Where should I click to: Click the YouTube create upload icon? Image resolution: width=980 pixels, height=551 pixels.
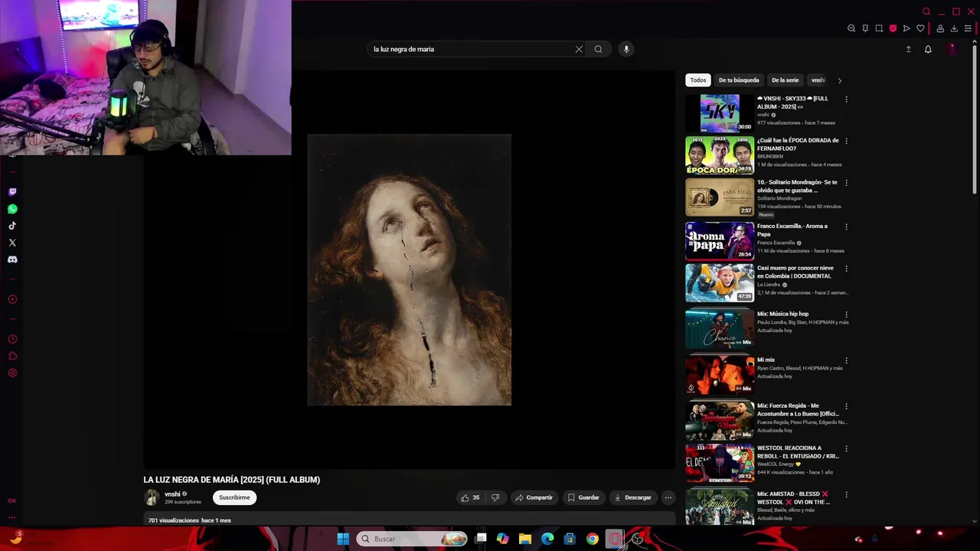coord(909,49)
